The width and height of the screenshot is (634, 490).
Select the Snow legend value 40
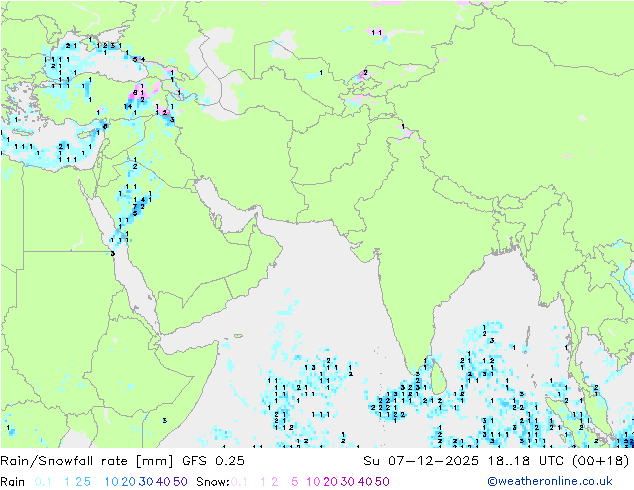pos(365,482)
